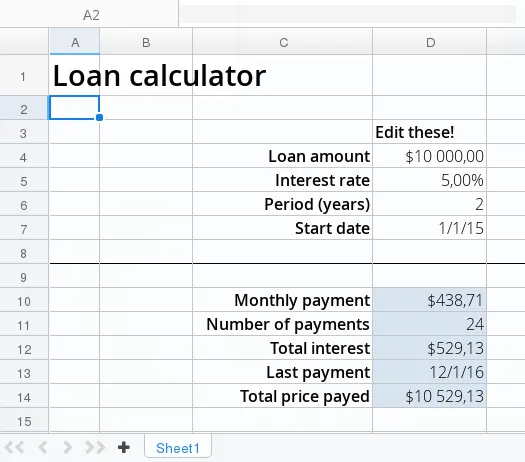Go to previous sheet arrow
This screenshot has width=525, height=462.
(43, 448)
